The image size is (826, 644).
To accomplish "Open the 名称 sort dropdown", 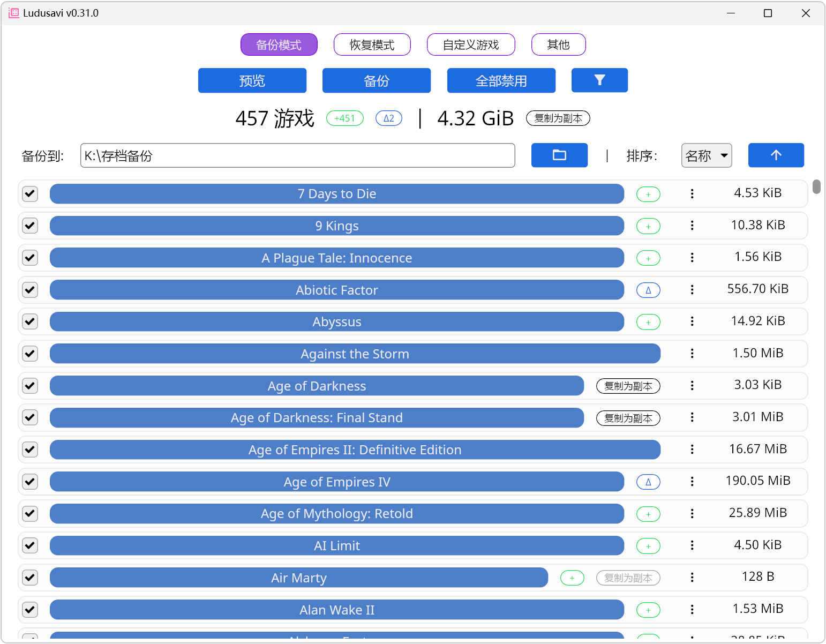I will pyautogui.click(x=707, y=155).
